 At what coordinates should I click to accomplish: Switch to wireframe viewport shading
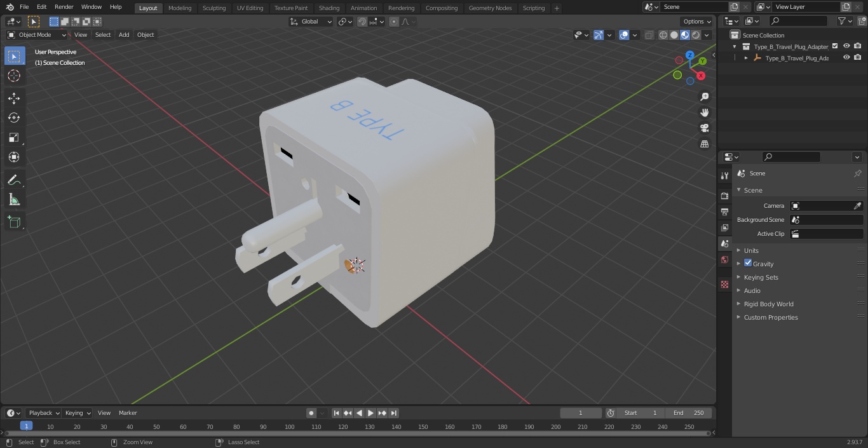663,35
